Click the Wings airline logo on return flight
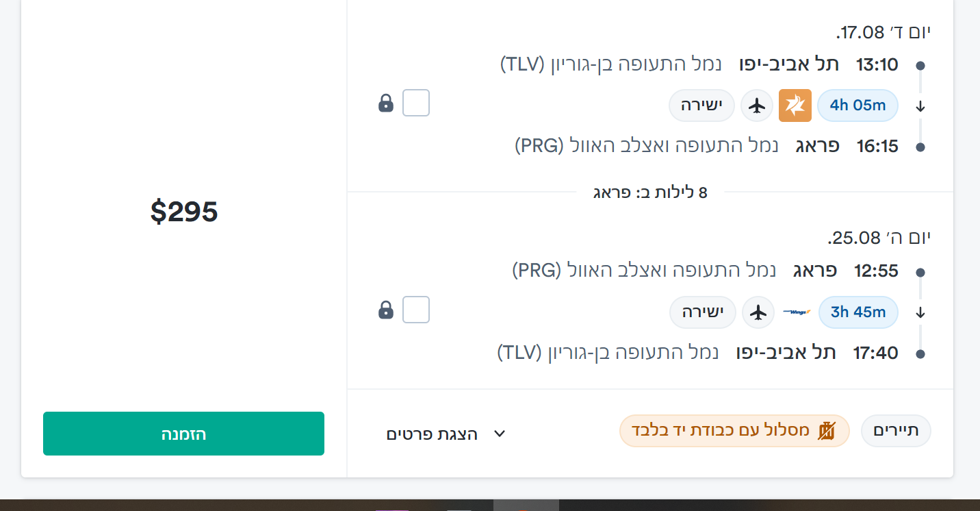Screen dimensions: 980x511 pyautogui.click(x=796, y=312)
